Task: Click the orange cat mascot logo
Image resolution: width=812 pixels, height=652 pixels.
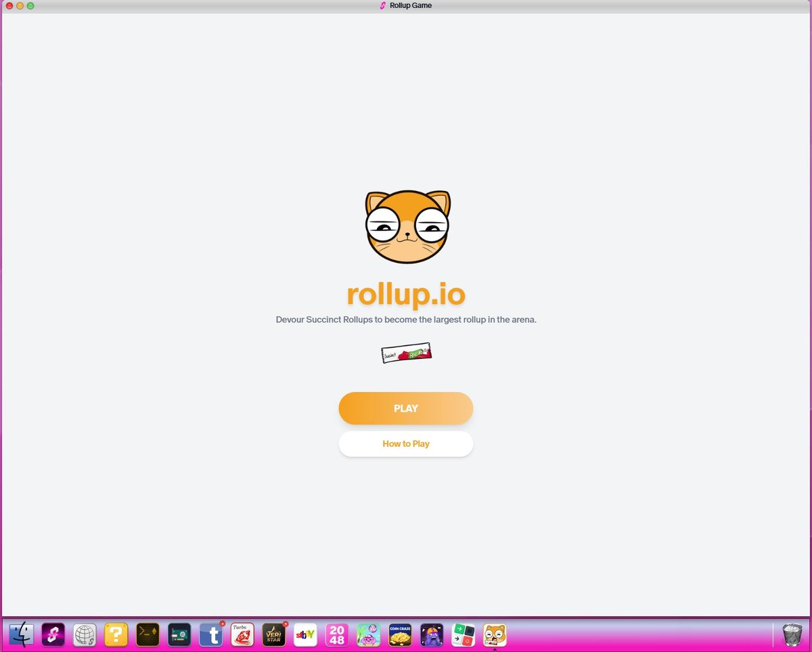Action: (408, 227)
